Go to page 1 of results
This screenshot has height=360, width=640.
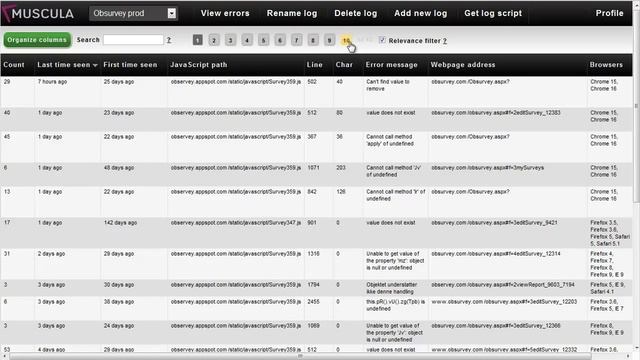pyautogui.click(x=198, y=40)
